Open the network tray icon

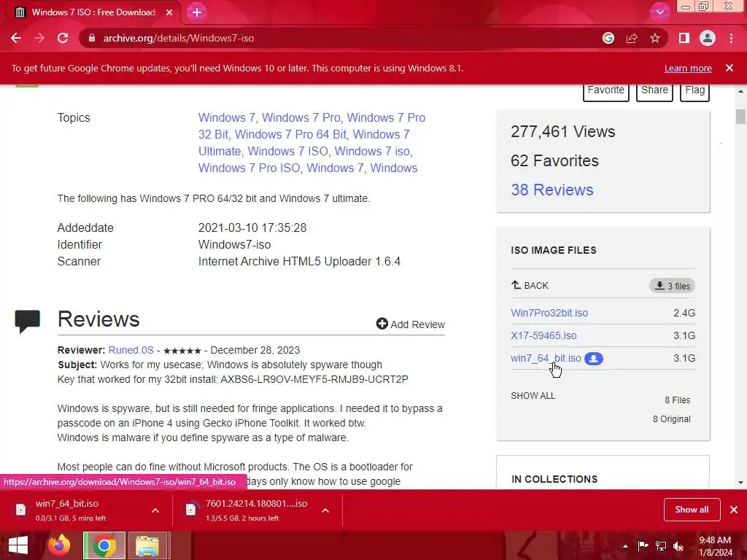661,545
